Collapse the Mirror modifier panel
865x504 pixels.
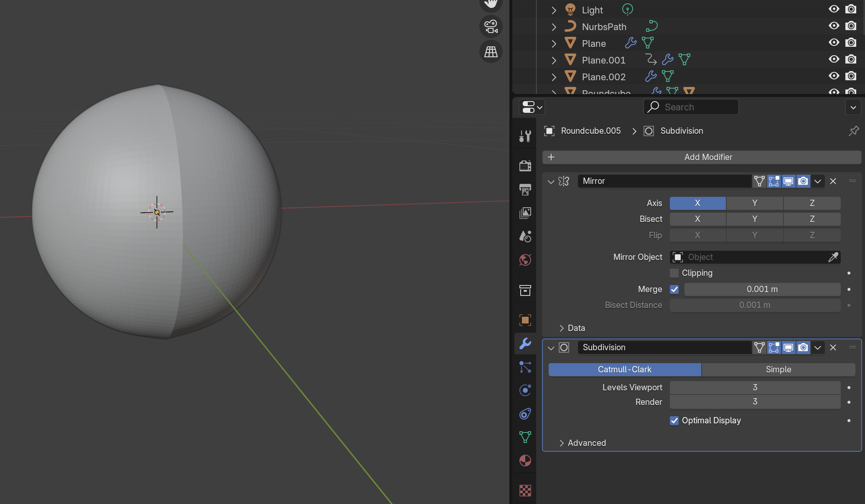[551, 181]
